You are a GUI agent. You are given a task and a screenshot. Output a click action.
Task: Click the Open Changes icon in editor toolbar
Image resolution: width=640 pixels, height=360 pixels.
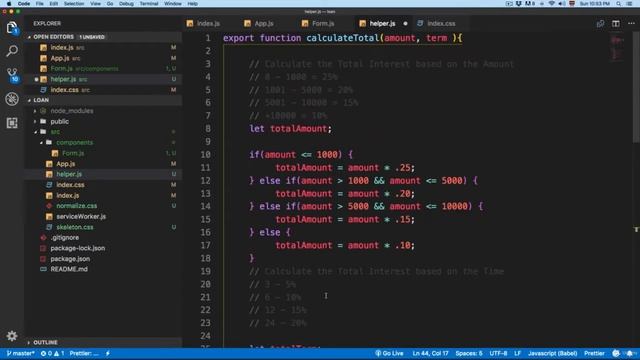[x=600, y=24]
